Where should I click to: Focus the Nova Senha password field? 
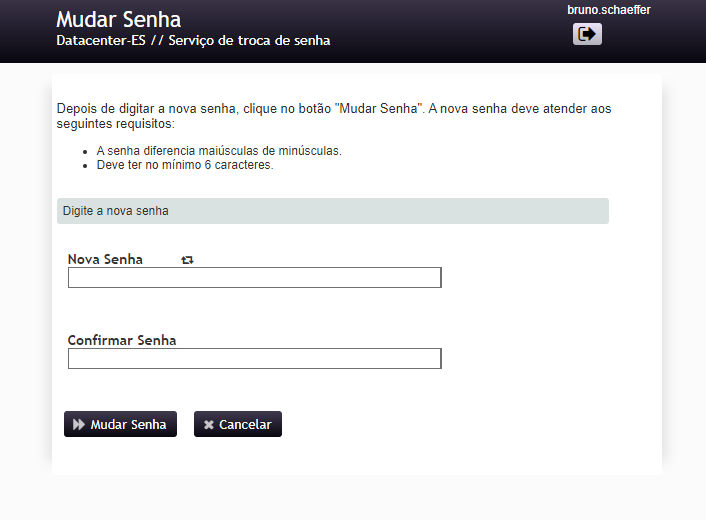click(x=254, y=278)
